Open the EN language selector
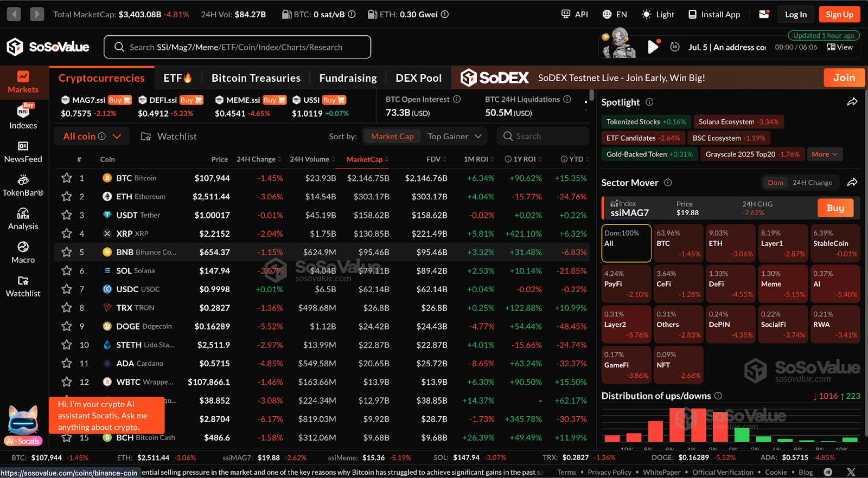 (615, 14)
